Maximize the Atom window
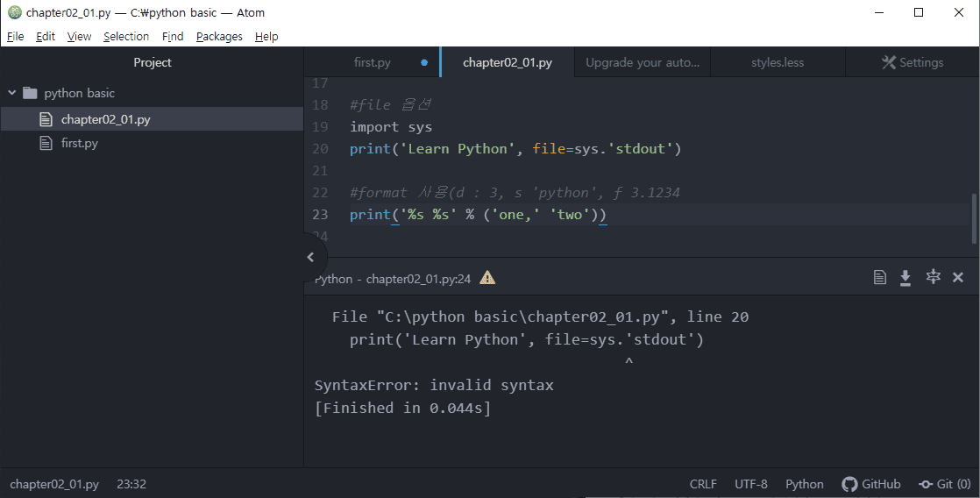This screenshot has width=980, height=498. (919, 12)
